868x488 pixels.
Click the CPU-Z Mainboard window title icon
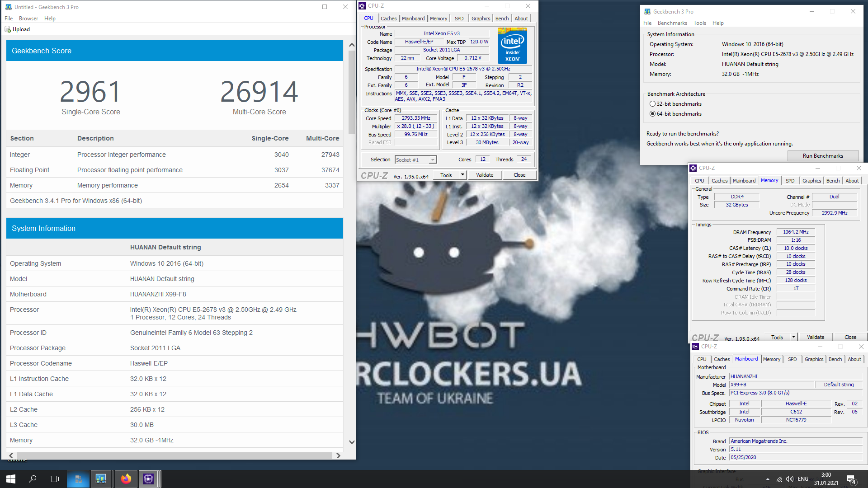695,347
